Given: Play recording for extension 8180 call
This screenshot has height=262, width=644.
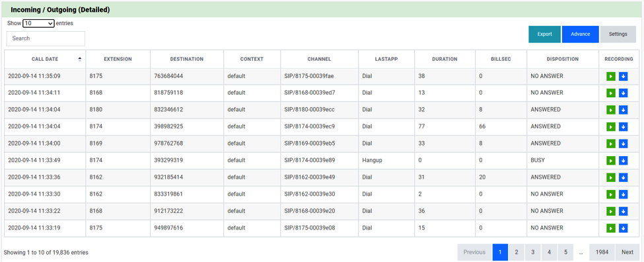Looking at the screenshot, I should coord(610,110).
